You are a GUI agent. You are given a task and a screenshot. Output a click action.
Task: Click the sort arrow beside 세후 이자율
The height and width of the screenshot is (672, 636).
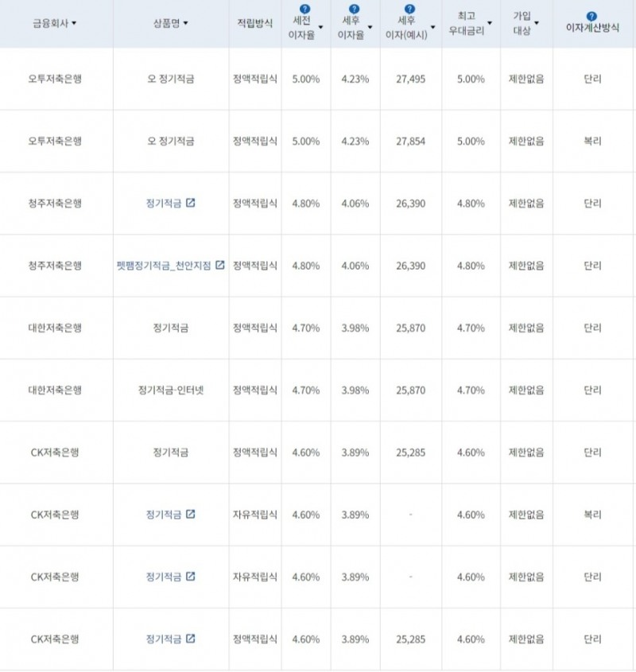click(370, 25)
